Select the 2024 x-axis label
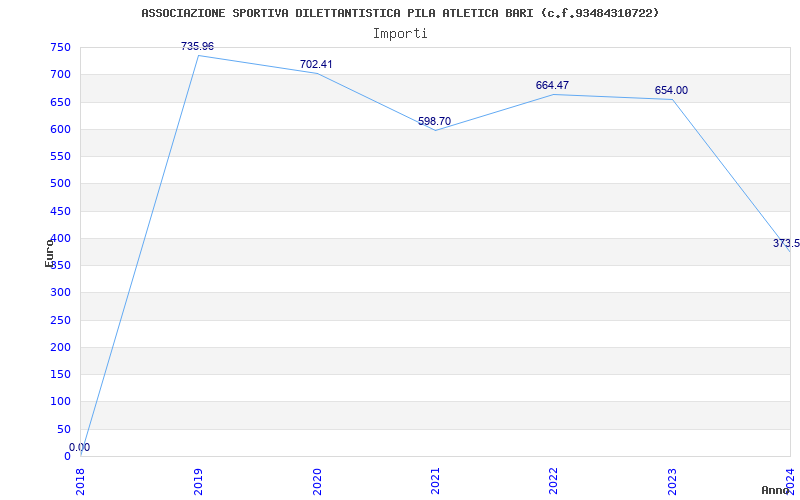Viewport: 800px width, 500px height. [790, 481]
